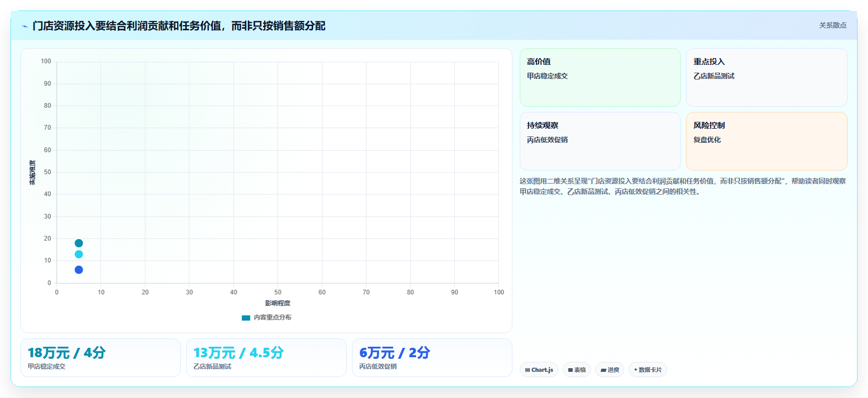Click the x-axis tick label 50
The image size is (868, 398).
pos(278,292)
